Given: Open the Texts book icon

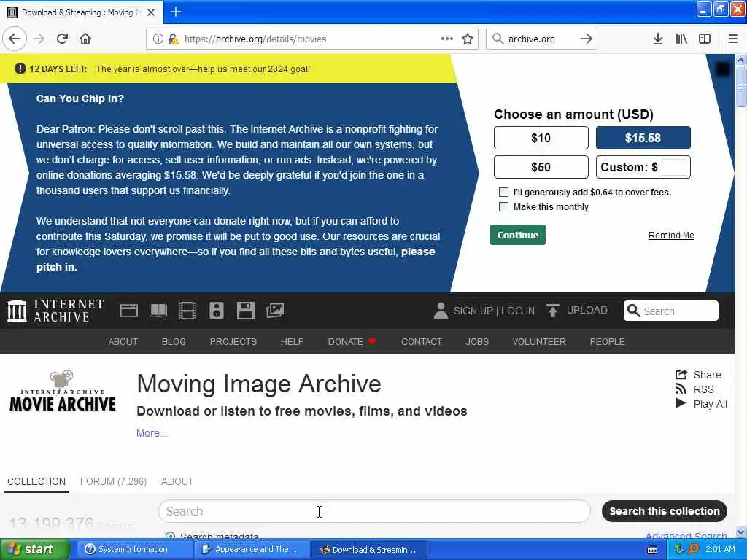Looking at the screenshot, I should [158, 311].
